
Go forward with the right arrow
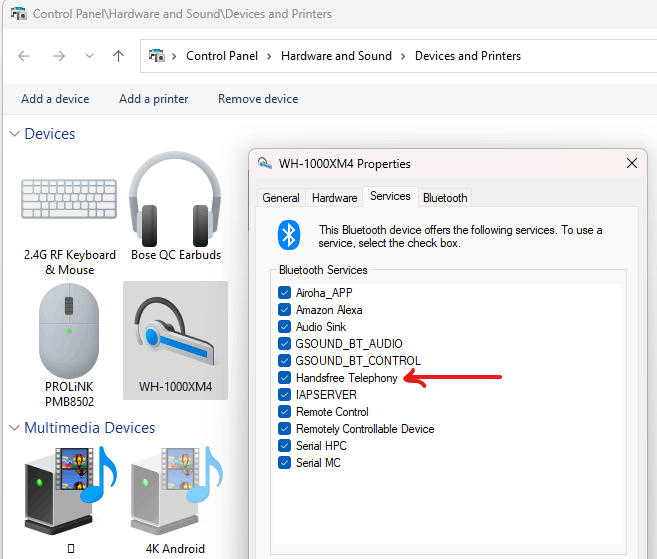(x=59, y=56)
